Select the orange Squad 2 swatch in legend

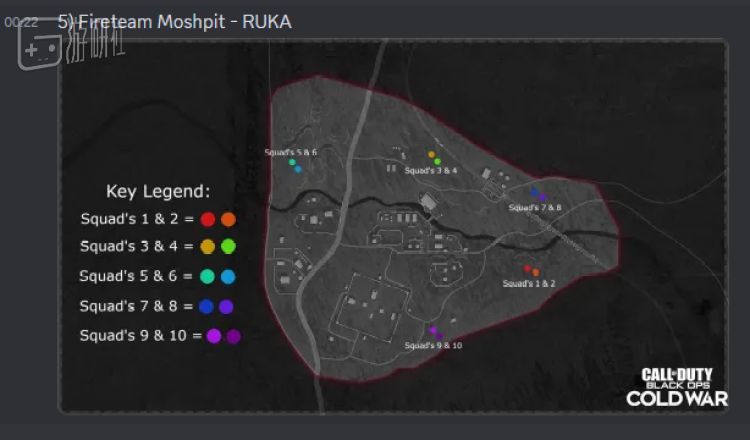[x=228, y=220]
